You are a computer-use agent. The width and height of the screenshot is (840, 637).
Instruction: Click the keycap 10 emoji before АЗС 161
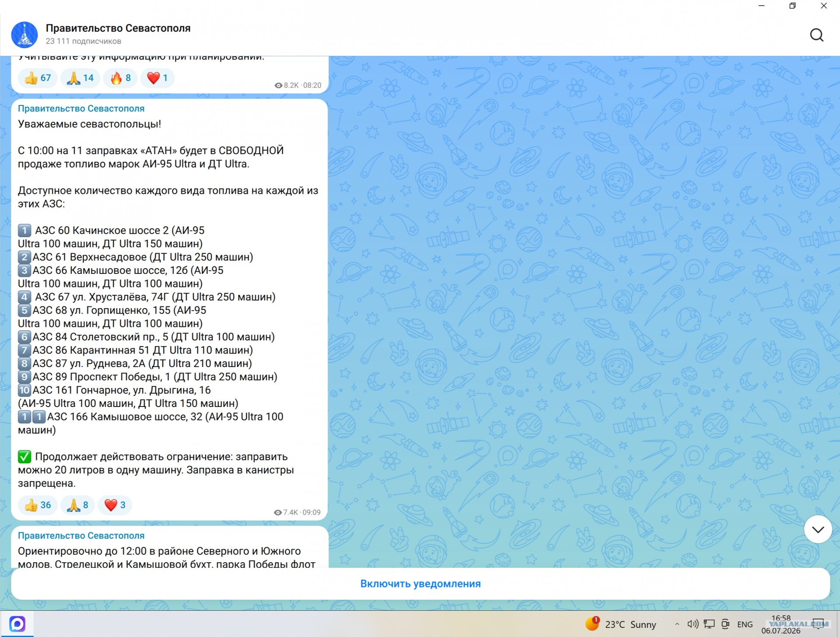[x=24, y=390]
